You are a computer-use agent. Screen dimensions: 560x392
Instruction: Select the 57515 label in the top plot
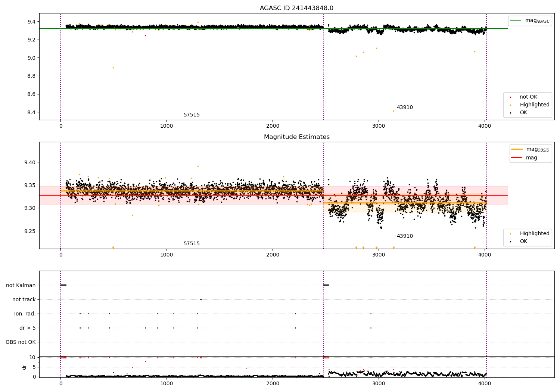[192, 115]
